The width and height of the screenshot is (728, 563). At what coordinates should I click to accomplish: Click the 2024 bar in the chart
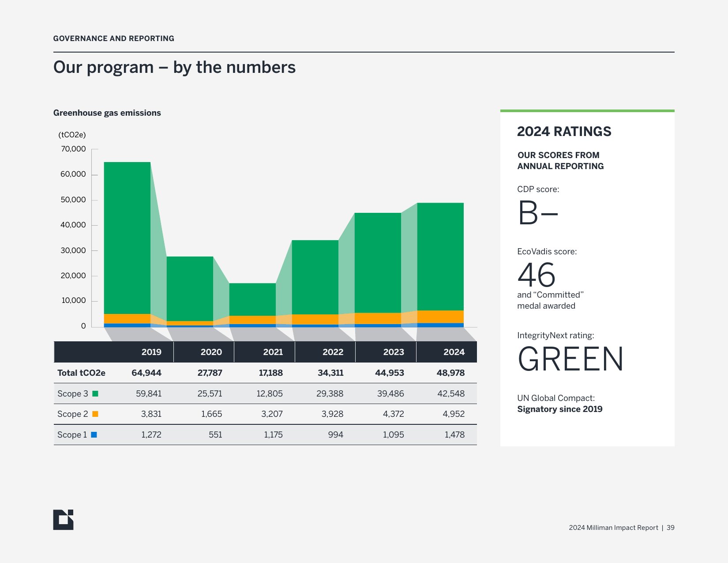(x=440, y=265)
